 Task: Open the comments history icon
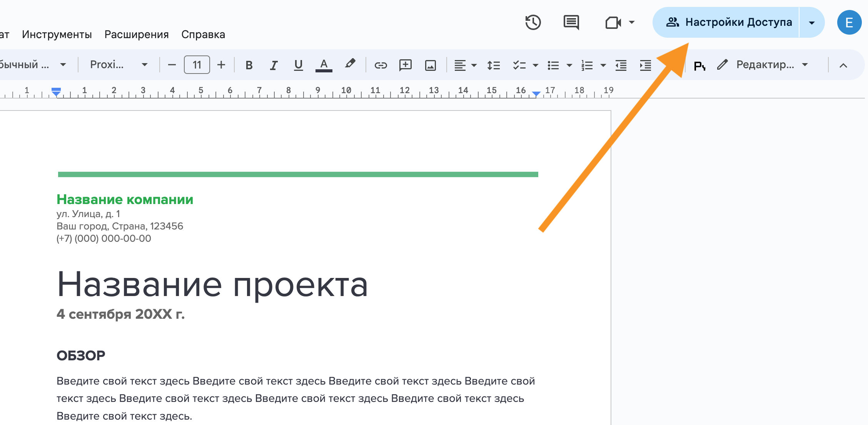pos(571,22)
